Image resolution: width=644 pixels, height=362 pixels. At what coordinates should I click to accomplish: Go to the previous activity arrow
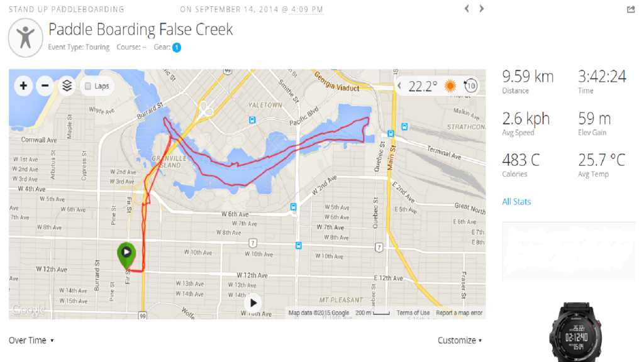coord(467,9)
